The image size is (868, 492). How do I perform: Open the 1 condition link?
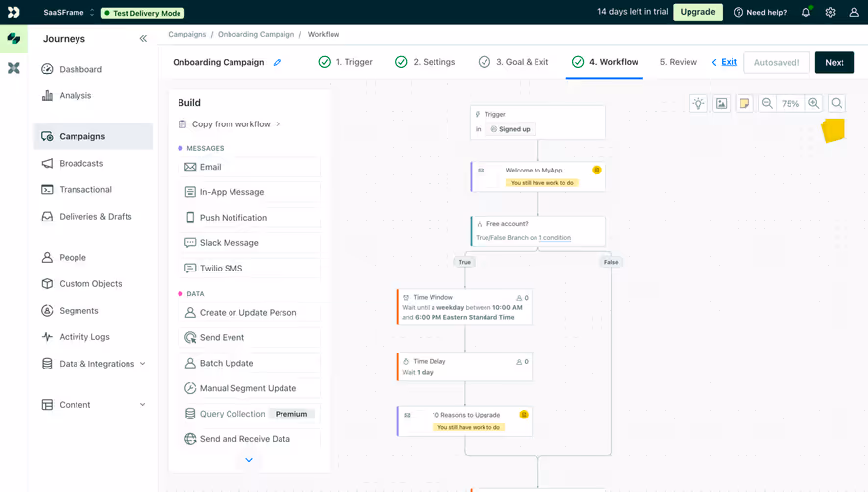555,238
